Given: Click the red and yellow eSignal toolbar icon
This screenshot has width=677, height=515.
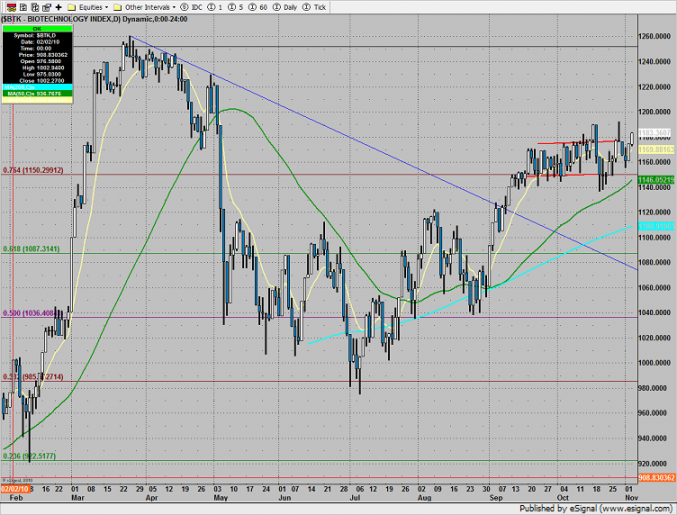Looking at the screenshot, I should (11, 7).
